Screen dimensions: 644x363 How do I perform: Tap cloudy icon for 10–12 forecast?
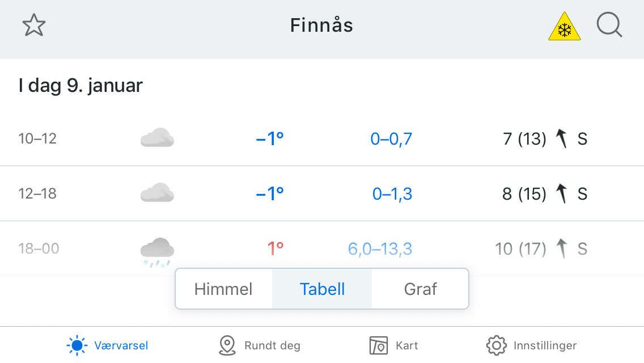(157, 138)
